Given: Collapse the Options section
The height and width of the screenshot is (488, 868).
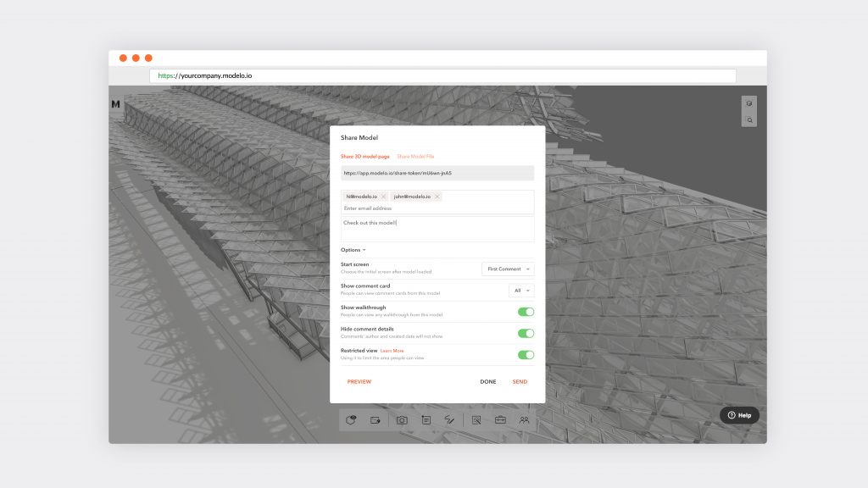Looking at the screenshot, I should (353, 250).
